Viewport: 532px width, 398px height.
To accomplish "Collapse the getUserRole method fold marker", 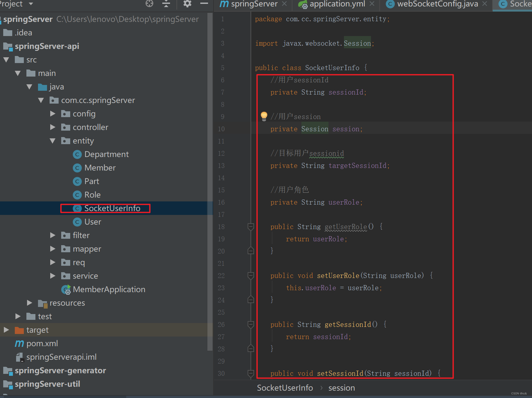I will [x=251, y=227].
